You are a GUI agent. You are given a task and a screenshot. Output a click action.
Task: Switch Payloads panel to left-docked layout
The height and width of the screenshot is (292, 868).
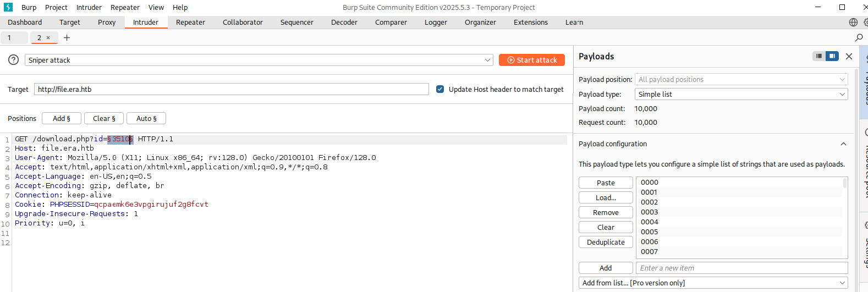[x=819, y=56]
